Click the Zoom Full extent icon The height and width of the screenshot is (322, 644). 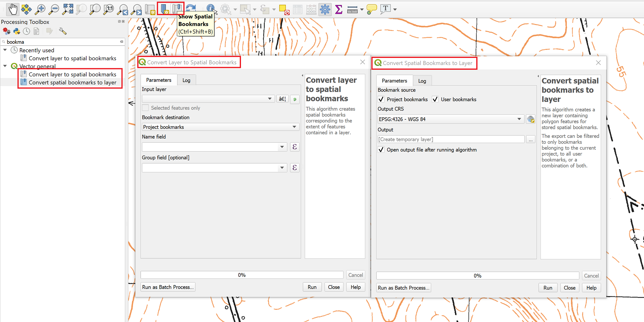tap(68, 9)
